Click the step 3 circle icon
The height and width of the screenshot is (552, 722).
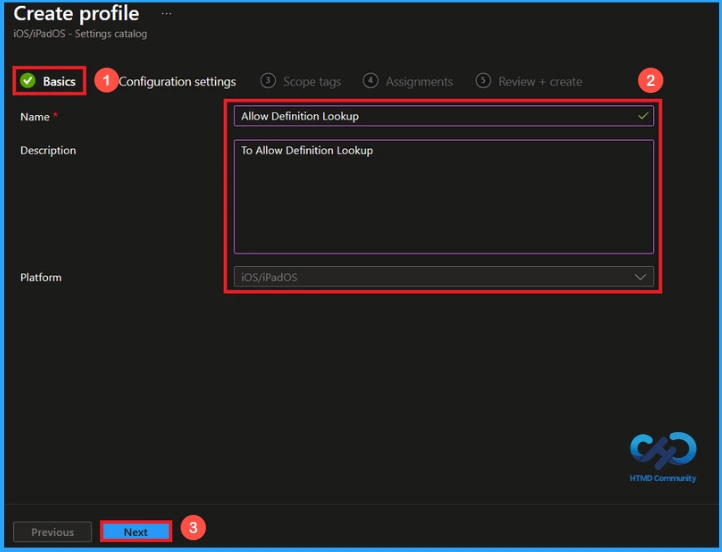[x=268, y=81]
